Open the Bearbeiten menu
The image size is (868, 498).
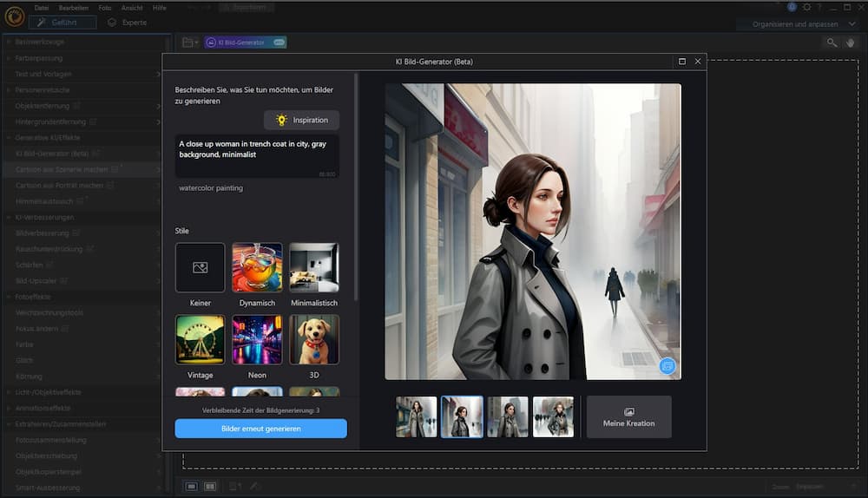point(73,7)
